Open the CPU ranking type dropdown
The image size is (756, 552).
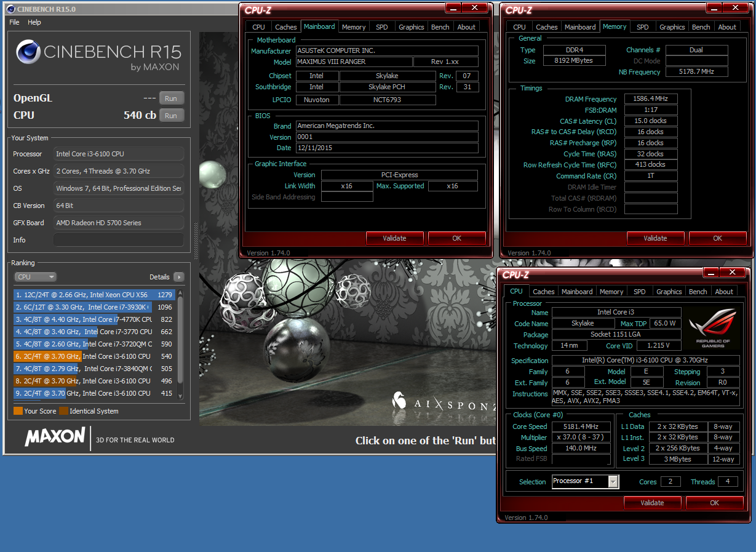tap(35, 277)
